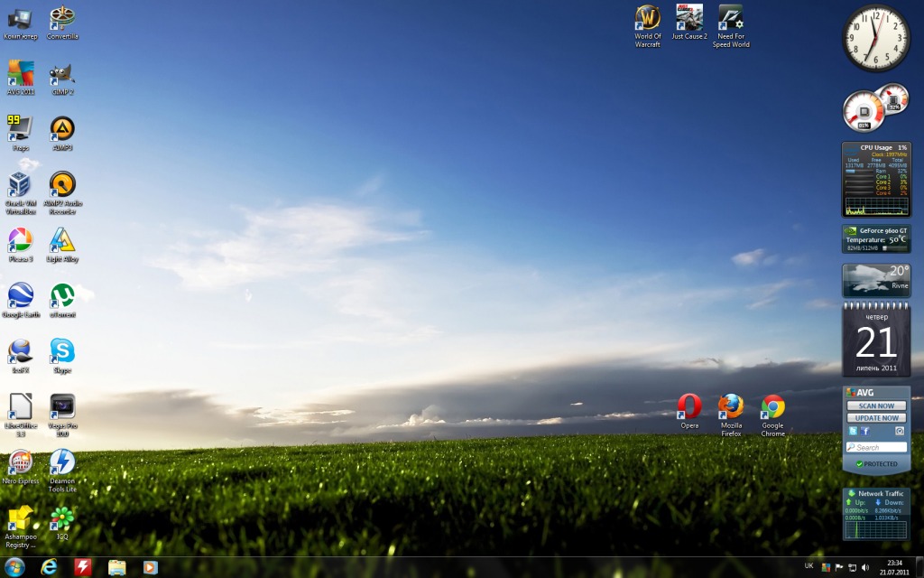Select the uTorrent desktop shortcut

pyautogui.click(x=62, y=301)
